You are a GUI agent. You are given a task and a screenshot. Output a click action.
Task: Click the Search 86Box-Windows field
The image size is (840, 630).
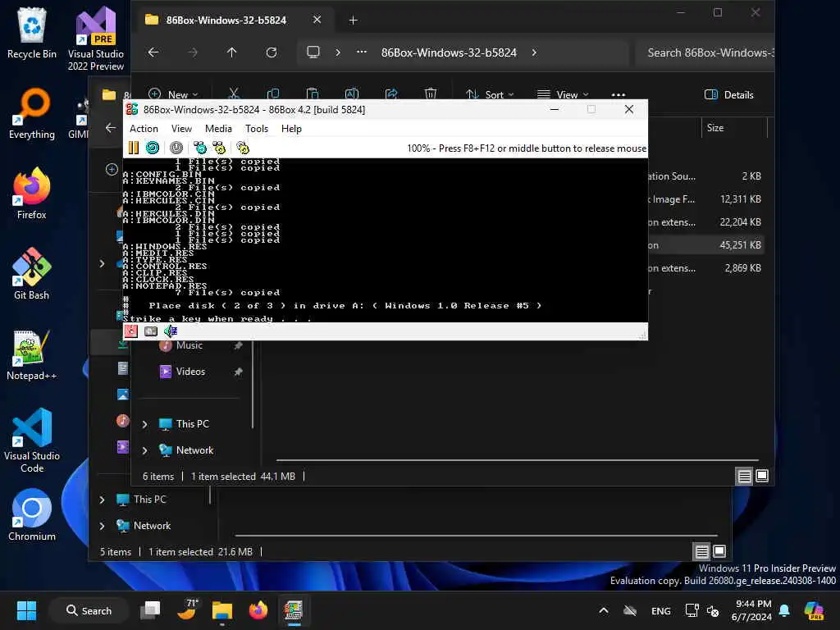tap(705, 52)
